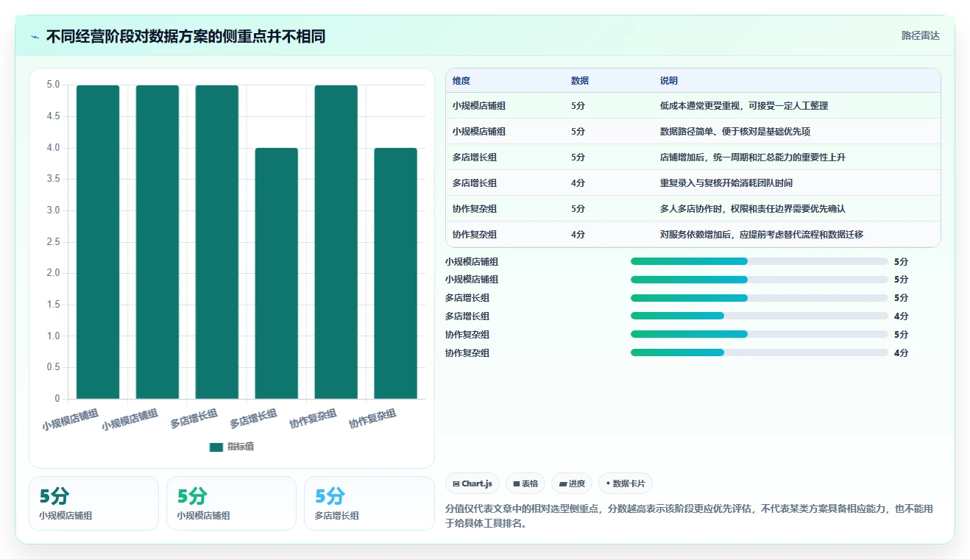Viewport: 970px width, 560px height.
Task: Click the footnote starting 分值仅代表文章中的相对选型侧重点
Action: [x=690, y=517]
